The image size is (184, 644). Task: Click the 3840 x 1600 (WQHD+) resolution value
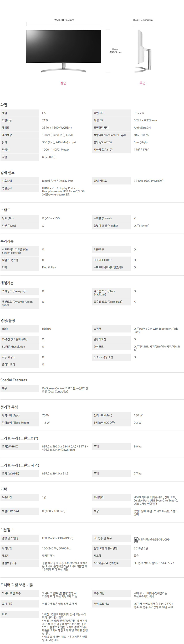coord(57,128)
